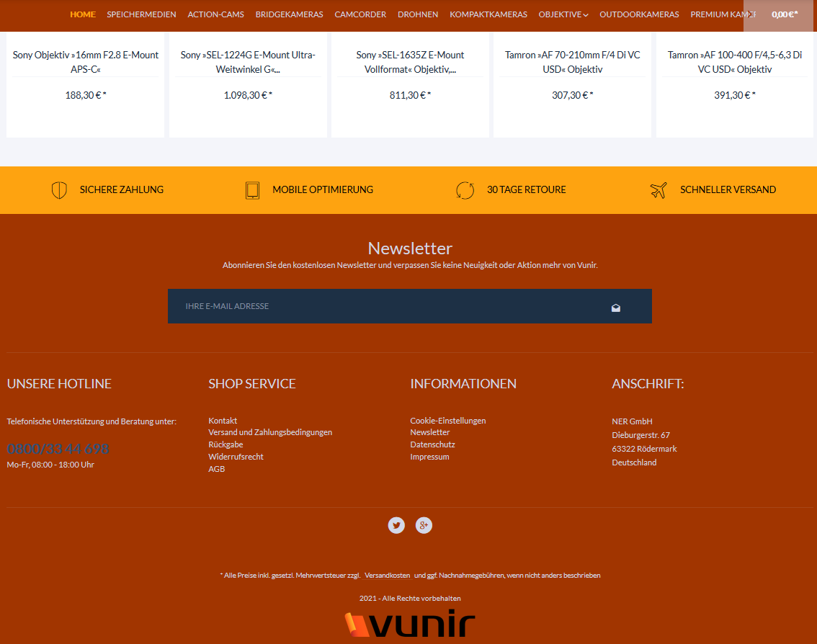Click the newsletter subscription description sentence

(x=410, y=265)
